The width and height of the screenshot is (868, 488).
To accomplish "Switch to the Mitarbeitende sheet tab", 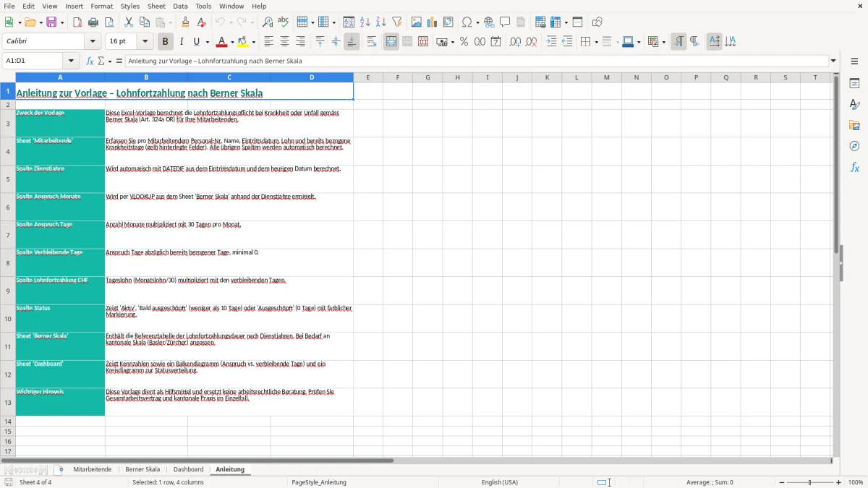I will pyautogui.click(x=93, y=470).
